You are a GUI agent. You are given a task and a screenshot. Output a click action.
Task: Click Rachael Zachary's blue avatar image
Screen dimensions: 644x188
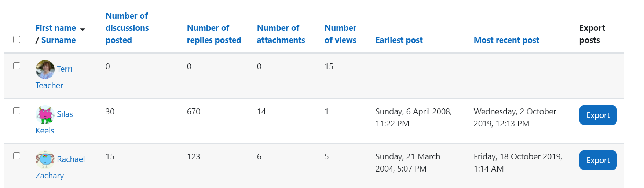45,159
